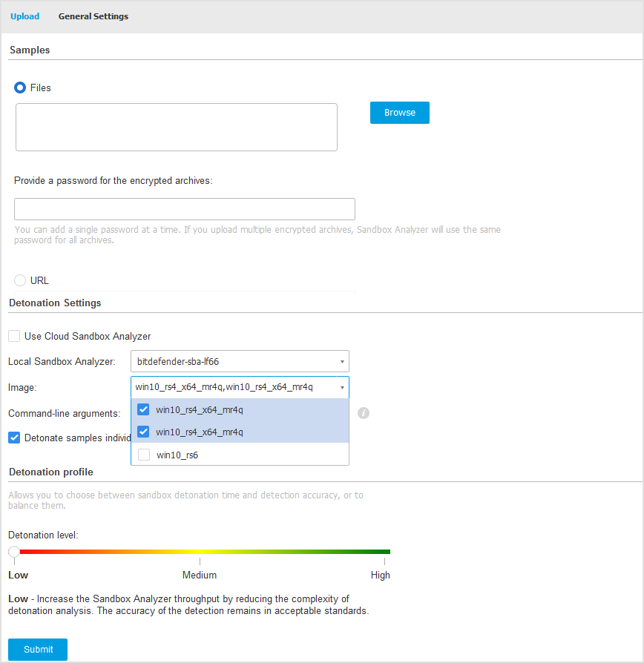Click the Browse button to add files
Viewport: 644px width, 663px height.
click(399, 113)
